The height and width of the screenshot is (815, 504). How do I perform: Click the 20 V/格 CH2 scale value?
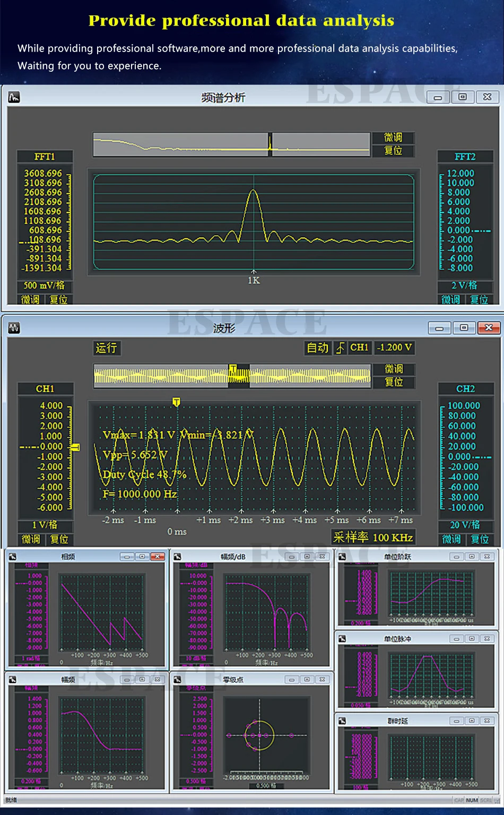tap(465, 525)
